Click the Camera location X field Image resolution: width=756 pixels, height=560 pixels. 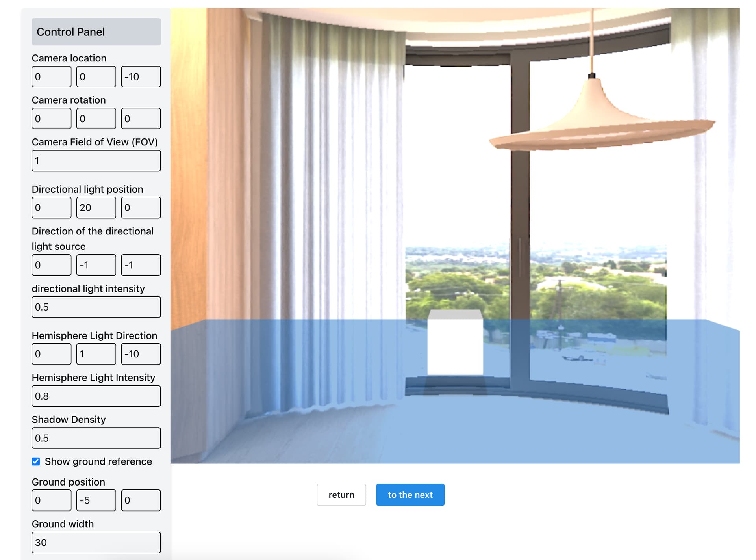tap(52, 76)
